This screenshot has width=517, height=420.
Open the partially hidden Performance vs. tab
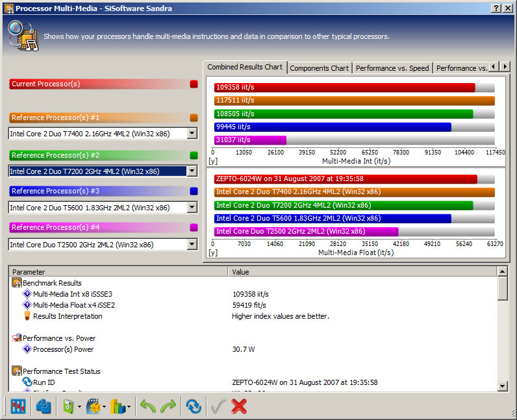[461, 68]
